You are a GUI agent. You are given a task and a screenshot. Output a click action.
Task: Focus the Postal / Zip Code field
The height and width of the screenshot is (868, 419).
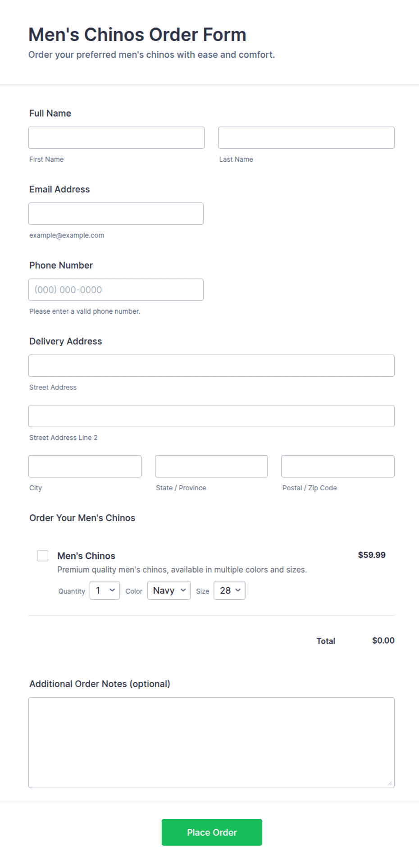338,466
